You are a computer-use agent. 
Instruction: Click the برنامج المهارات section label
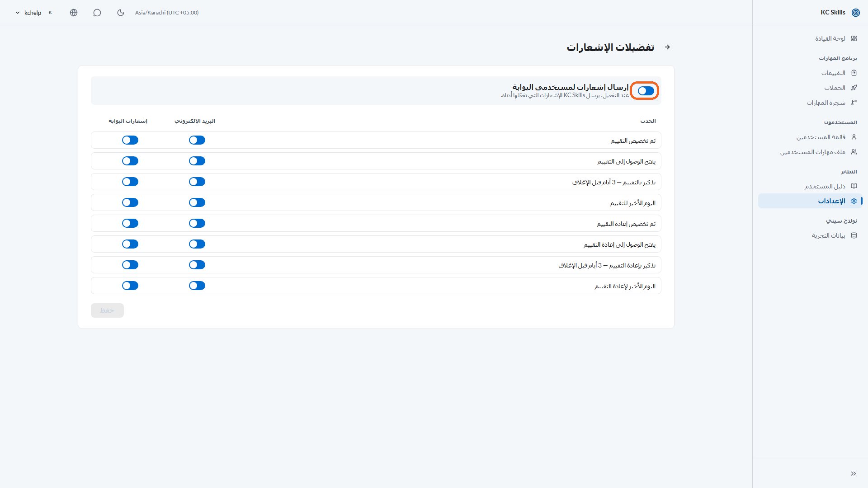(838, 58)
